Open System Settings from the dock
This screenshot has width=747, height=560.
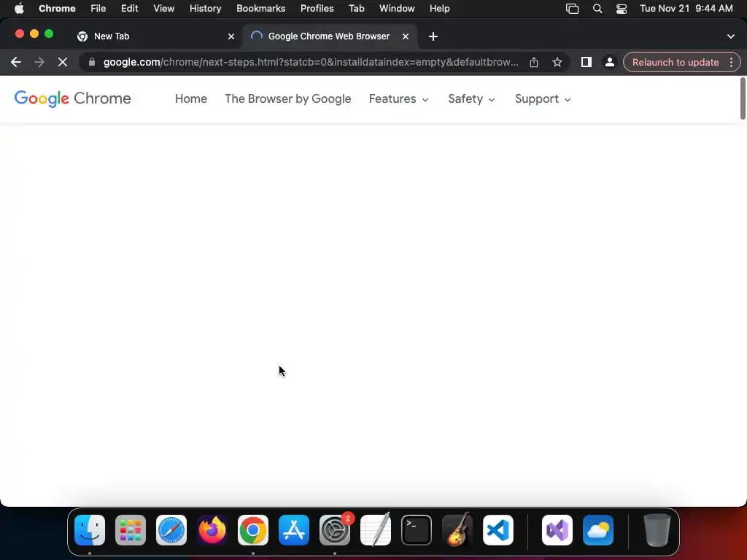coord(335,530)
